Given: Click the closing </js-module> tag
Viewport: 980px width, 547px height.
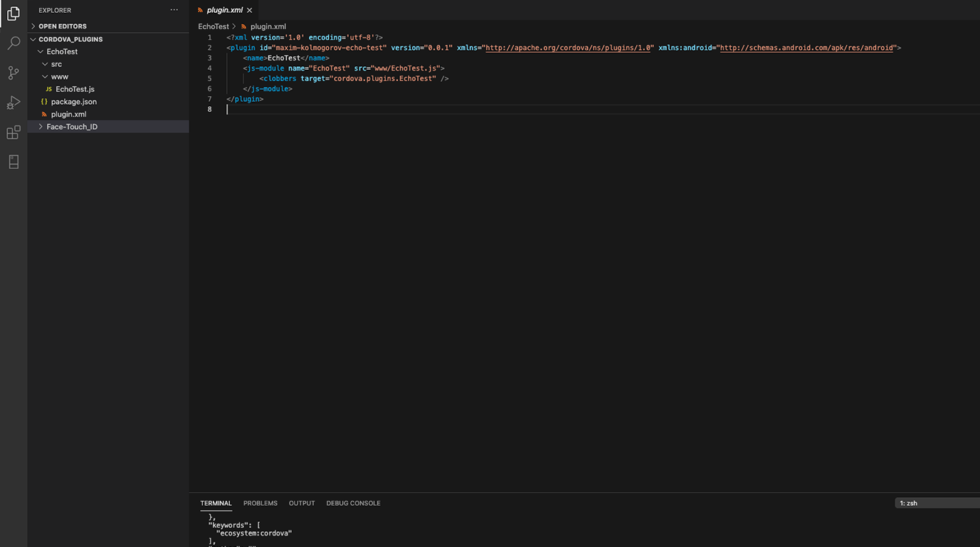Looking at the screenshot, I should 268,89.
